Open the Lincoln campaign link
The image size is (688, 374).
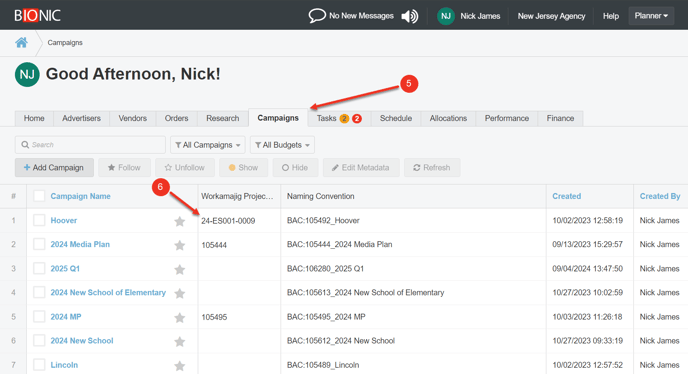point(64,365)
